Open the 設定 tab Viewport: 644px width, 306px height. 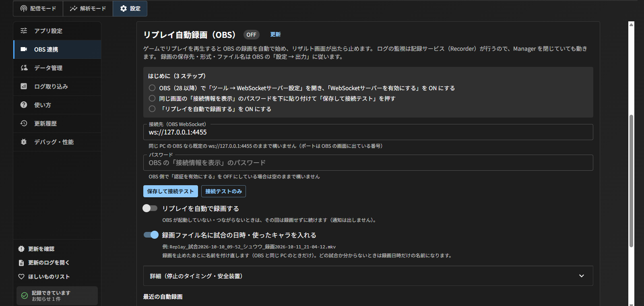click(x=130, y=8)
